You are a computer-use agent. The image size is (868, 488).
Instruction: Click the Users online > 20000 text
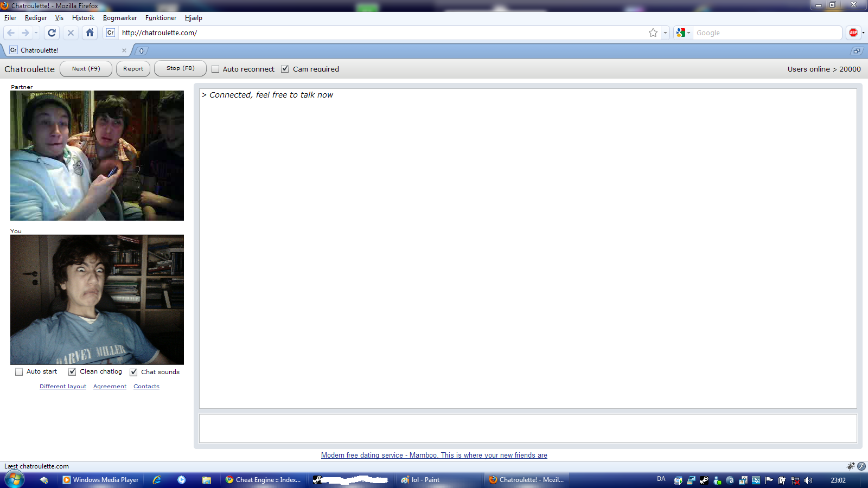[x=824, y=69]
